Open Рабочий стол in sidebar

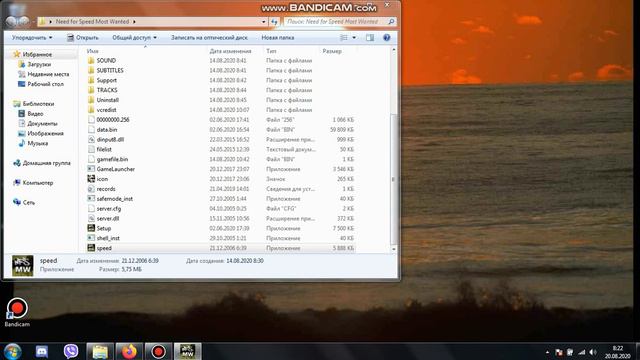[x=45, y=84]
